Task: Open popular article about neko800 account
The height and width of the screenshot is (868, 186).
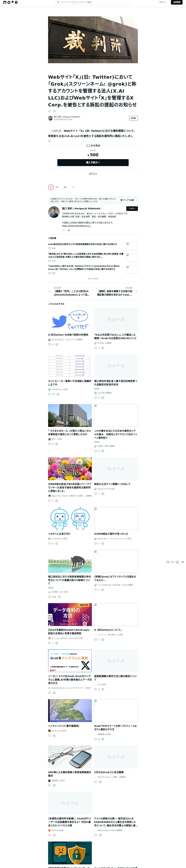Action: pos(84,267)
